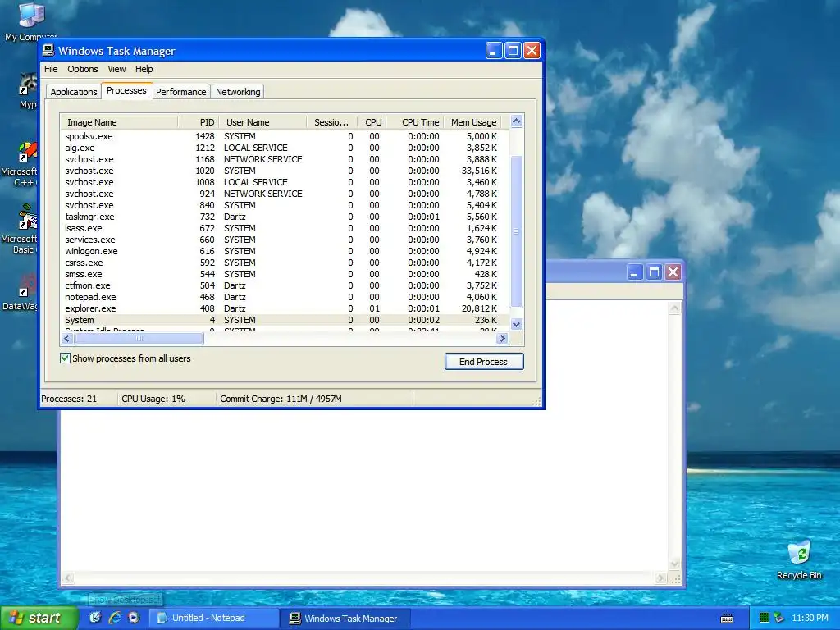Select the System process with PID 4
The image size is (840, 630).
[285, 321]
